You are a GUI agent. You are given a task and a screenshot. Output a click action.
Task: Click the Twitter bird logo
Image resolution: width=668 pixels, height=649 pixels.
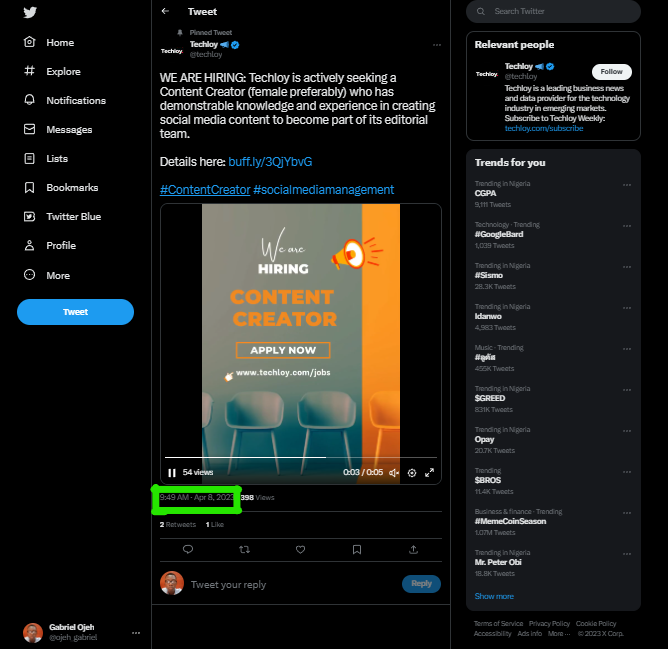click(30, 12)
